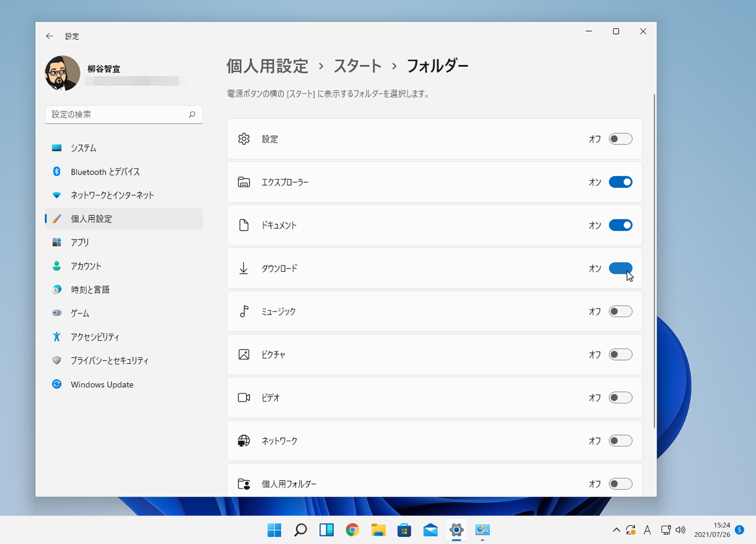Click the スタート breadcrumb link
The height and width of the screenshot is (544, 756).
click(357, 66)
